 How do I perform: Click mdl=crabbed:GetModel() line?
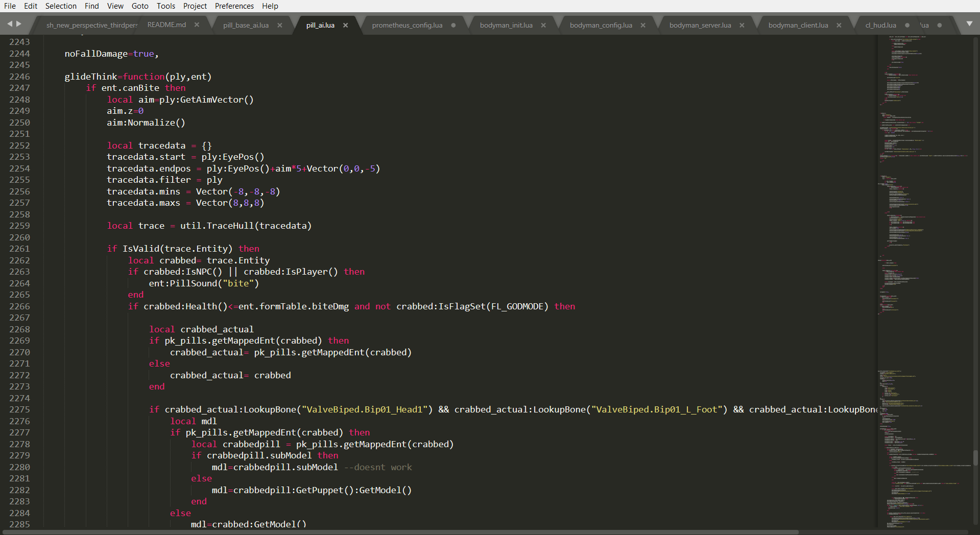point(249,524)
